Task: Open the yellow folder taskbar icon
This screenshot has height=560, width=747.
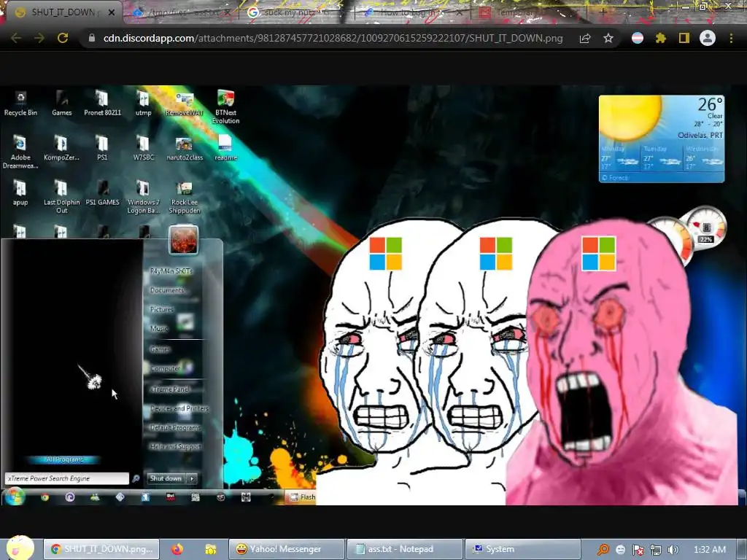Action: [x=210, y=549]
